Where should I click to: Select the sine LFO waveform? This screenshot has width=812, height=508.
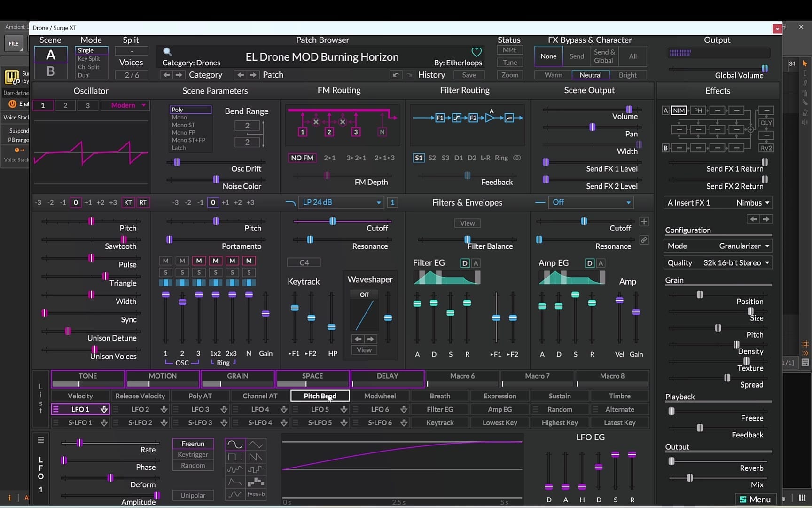click(235, 444)
